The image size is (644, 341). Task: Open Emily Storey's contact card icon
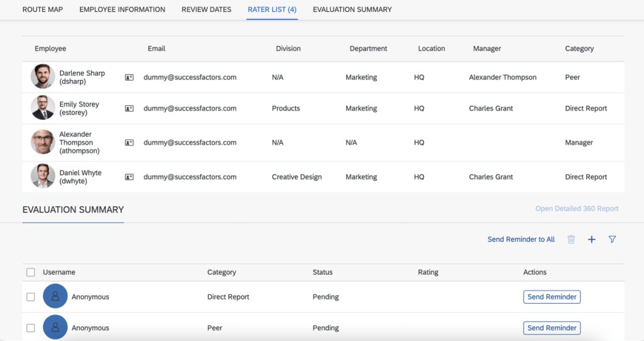(x=129, y=108)
